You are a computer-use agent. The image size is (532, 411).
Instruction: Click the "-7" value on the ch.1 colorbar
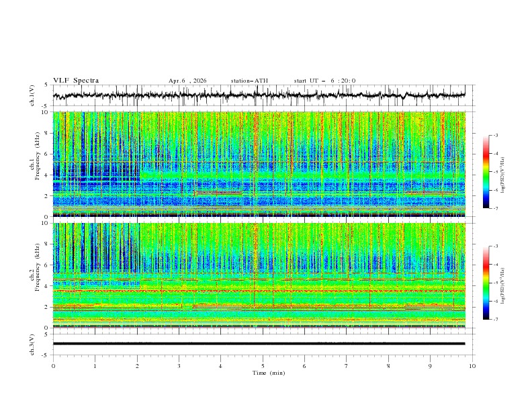[495, 208]
